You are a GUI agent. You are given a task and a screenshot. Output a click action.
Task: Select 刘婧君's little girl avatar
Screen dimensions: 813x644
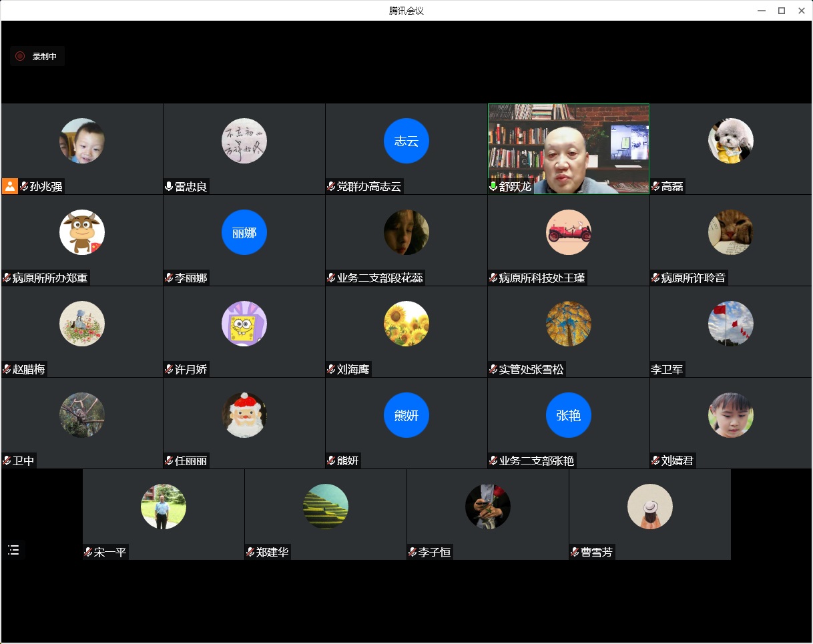(x=731, y=415)
